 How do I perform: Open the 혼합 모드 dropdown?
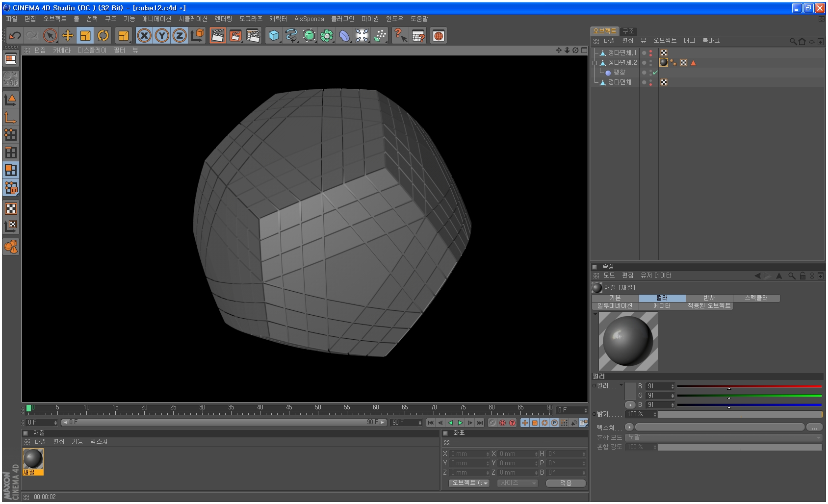[724, 437]
